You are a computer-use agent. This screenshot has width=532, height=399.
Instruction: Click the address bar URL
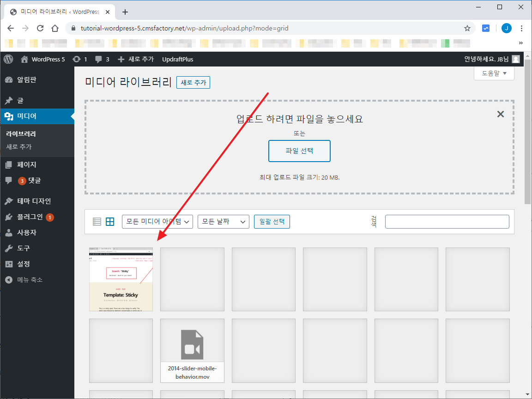click(x=185, y=28)
